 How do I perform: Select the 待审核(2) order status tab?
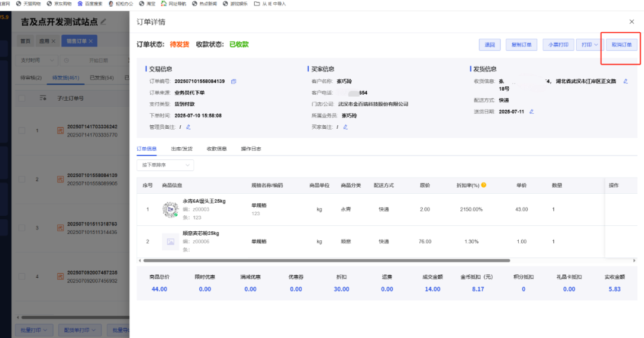click(x=31, y=77)
